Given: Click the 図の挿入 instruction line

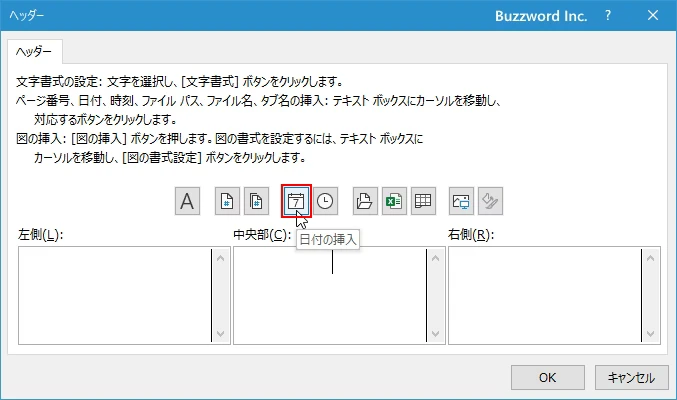Looking at the screenshot, I should (220, 139).
